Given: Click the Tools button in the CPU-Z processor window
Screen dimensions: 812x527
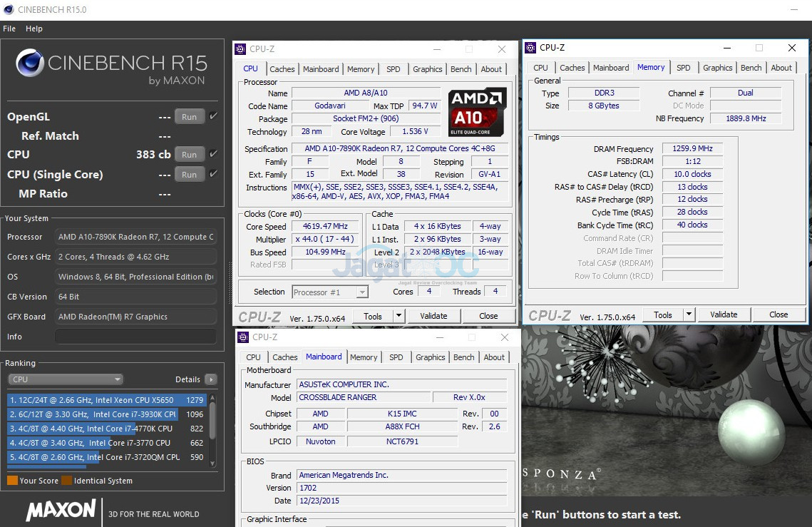Looking at the screenshot, I should tap(372, 316).
